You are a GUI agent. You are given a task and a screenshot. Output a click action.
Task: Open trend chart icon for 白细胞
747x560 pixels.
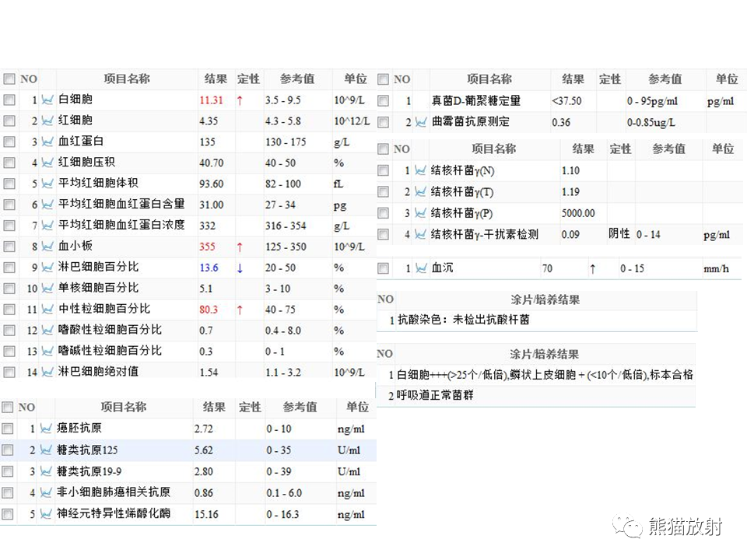click(x=47, y=100)
